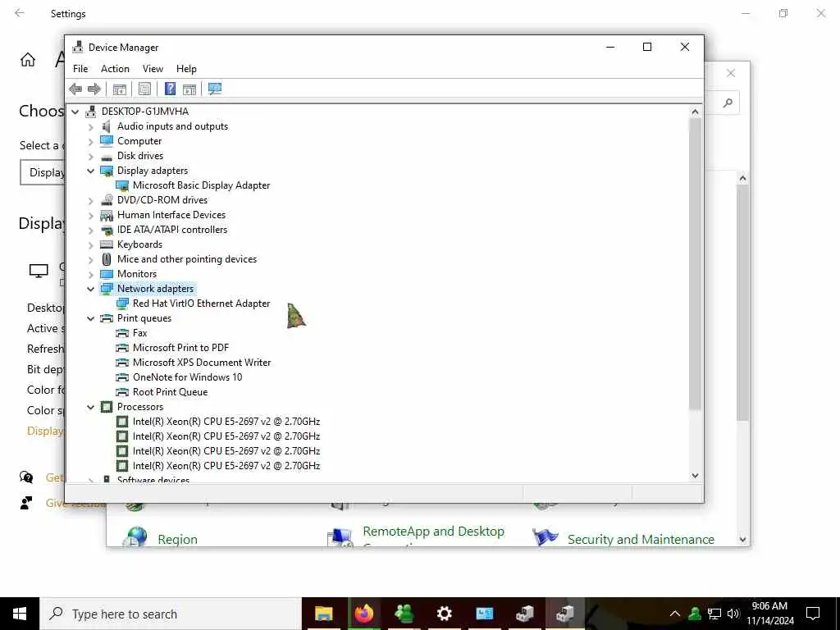Expand DVD/CD-ROM drives

pos(90,201)
